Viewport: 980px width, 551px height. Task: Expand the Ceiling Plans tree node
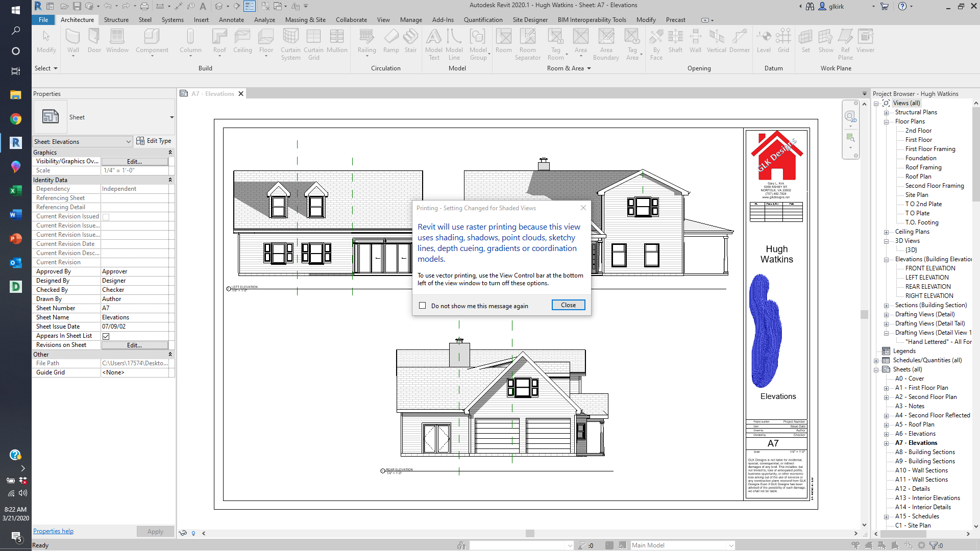[887, 232]
